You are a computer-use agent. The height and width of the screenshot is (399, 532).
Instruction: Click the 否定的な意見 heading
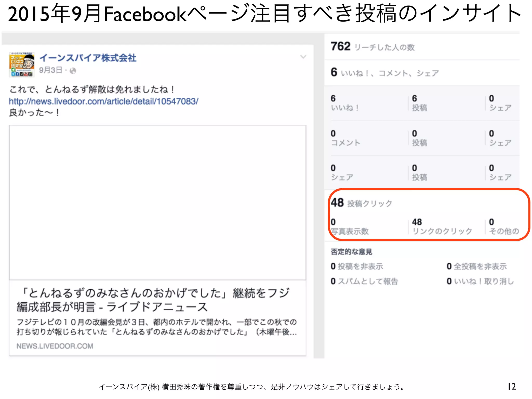tap(351, 251)
